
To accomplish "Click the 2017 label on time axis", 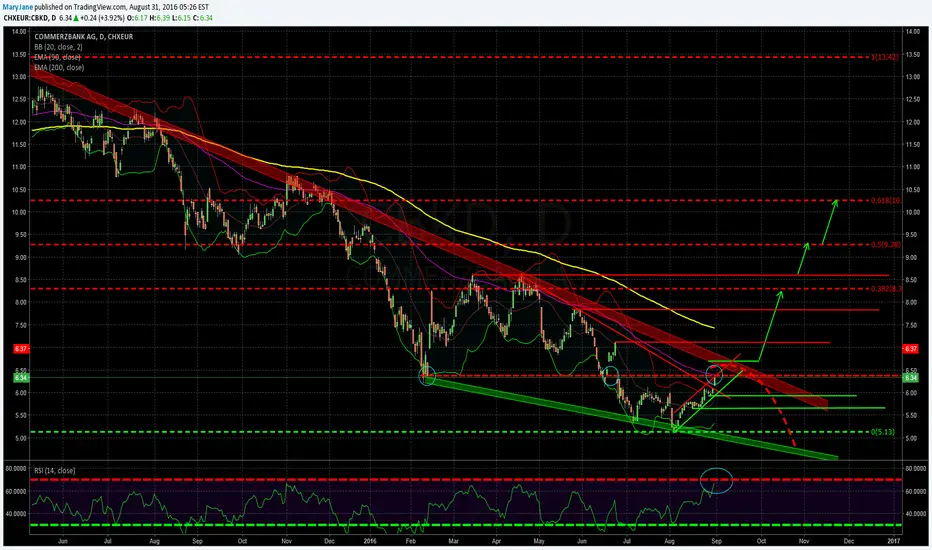I will click(893, 541).
